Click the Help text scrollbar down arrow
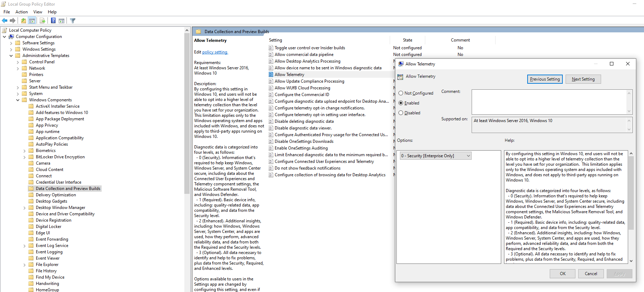The width and height of the screenshot is (644, 292). pyautogui.click(x=631, y=261)
